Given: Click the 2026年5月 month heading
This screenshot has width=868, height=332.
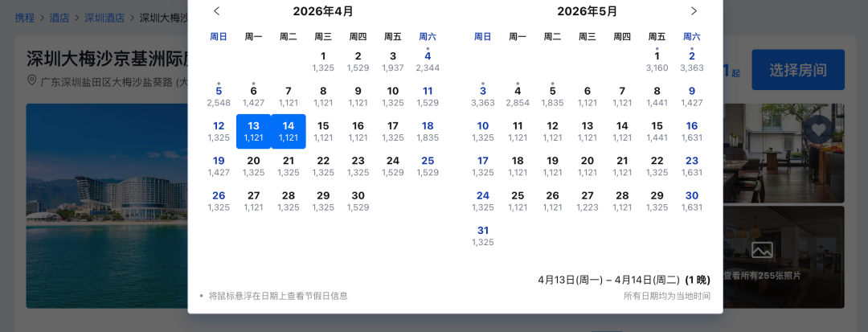Looking at the screenshot, I should point(588,11).
